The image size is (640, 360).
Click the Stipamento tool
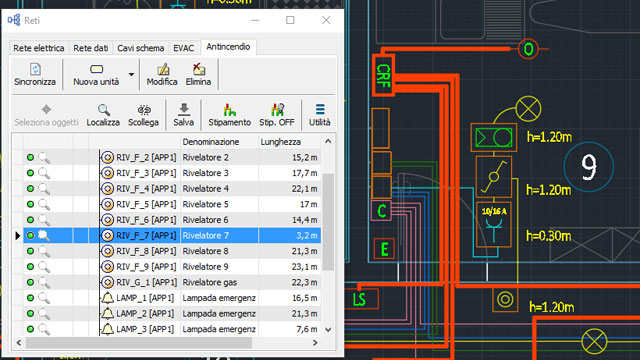coord(229,116)
